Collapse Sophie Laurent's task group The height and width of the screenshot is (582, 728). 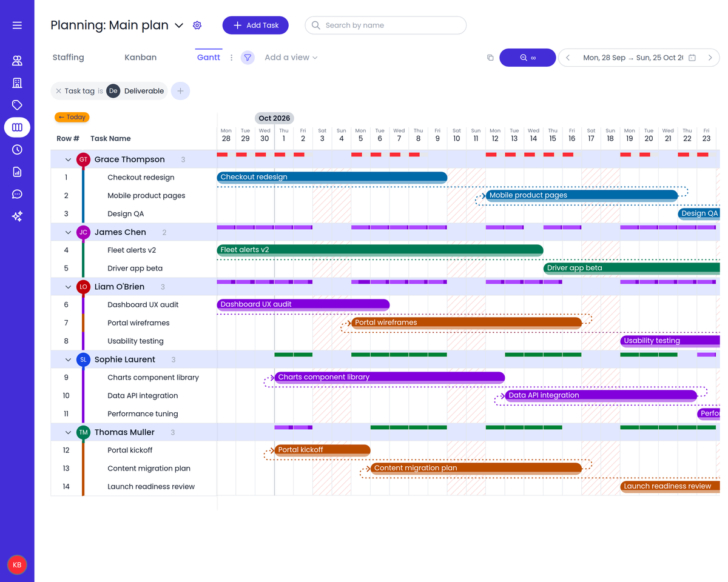click(69, 360)
